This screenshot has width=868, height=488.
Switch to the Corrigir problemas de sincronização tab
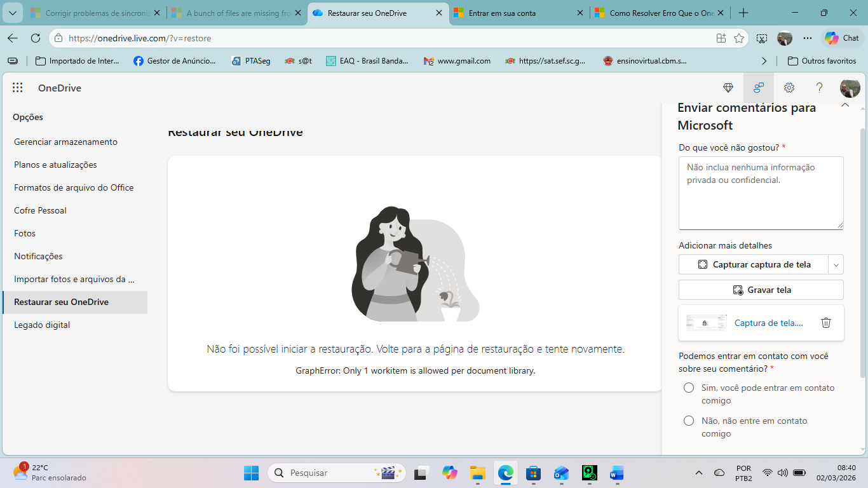[95, 13]
